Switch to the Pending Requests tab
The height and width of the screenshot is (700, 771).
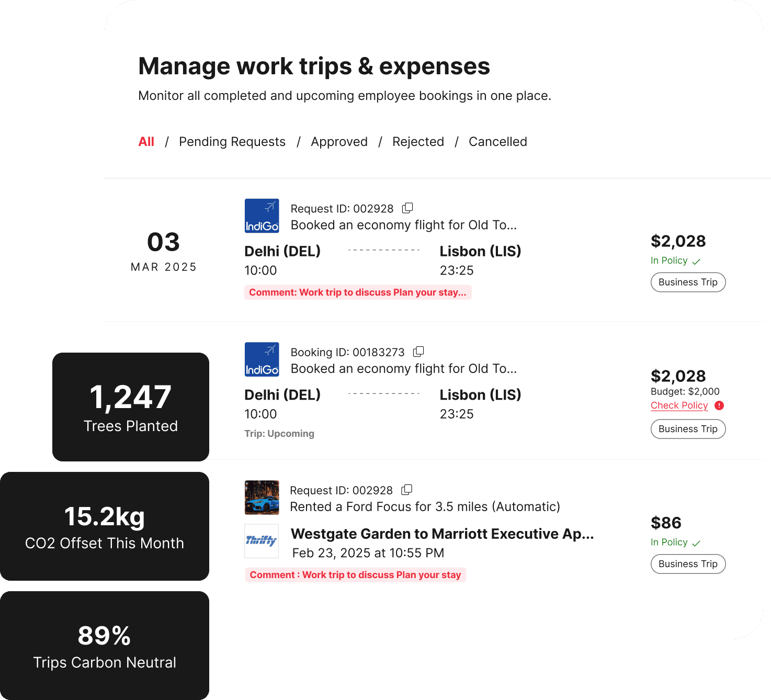[232, 142]
